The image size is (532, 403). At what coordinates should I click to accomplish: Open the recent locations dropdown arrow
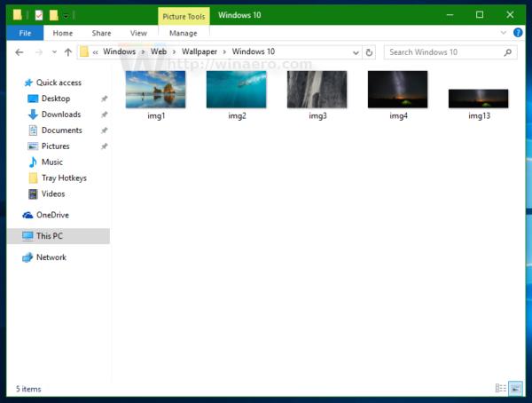click(x=54, y=52)
